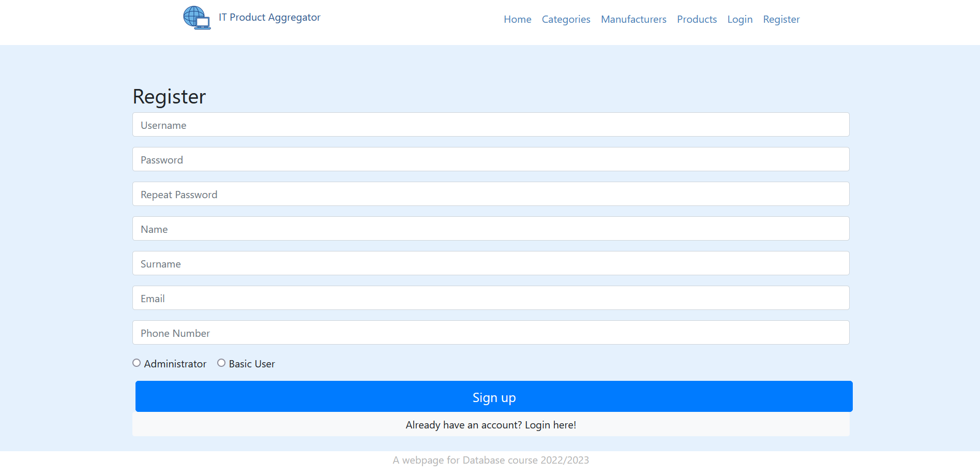Navigate to the Manufacturers page
This screenshot has height=475, width=980.
pyautogui.click(x=634, y=20)
